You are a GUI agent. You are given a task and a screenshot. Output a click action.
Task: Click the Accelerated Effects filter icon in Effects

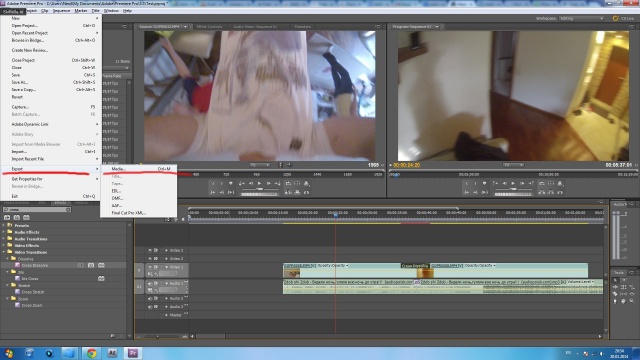tap(7, 217)
